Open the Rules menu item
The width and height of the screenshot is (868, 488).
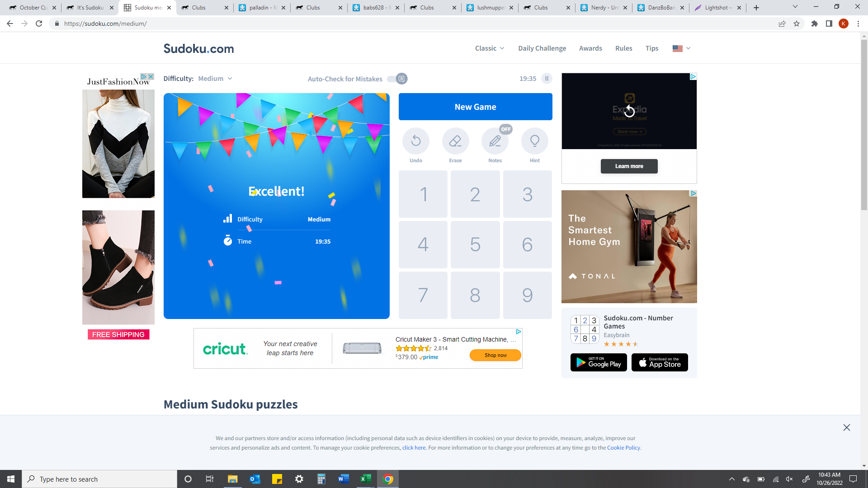(x=624, y=48)
